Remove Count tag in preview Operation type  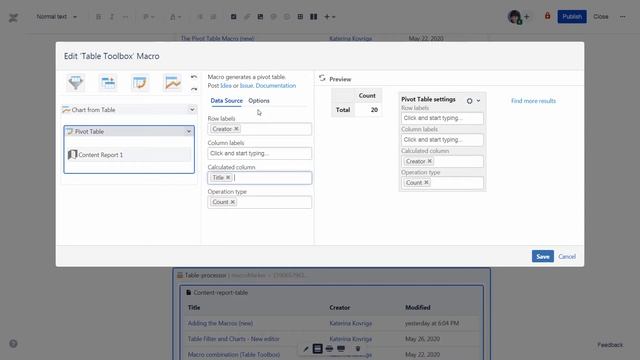point(426,182)
